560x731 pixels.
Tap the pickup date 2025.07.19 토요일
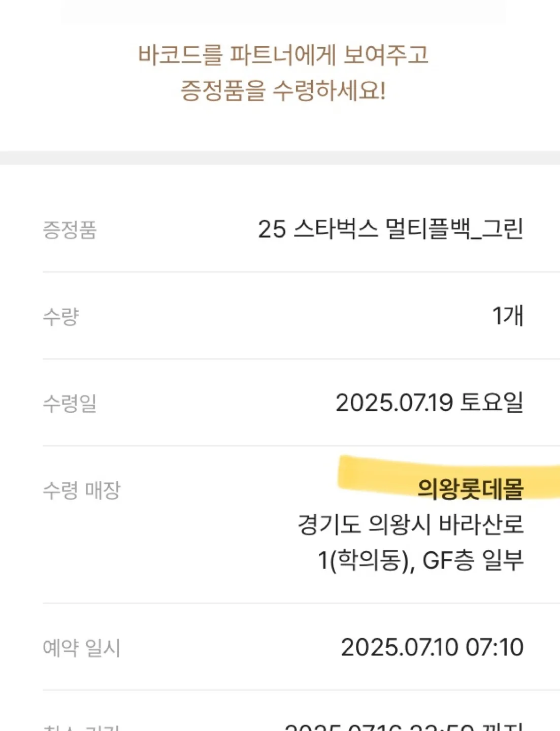click(x=430, y=403)
